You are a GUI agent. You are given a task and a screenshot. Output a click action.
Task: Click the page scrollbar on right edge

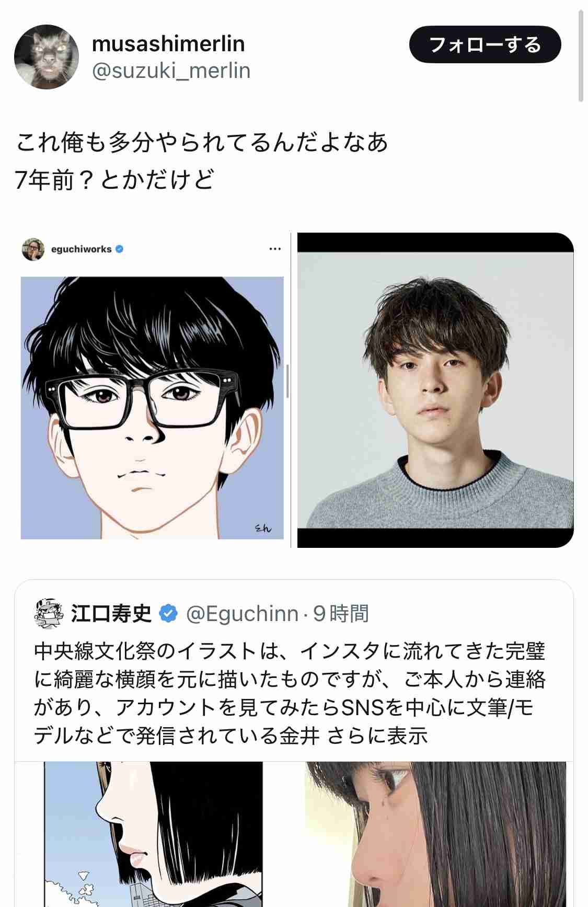(x=581, y=55)
